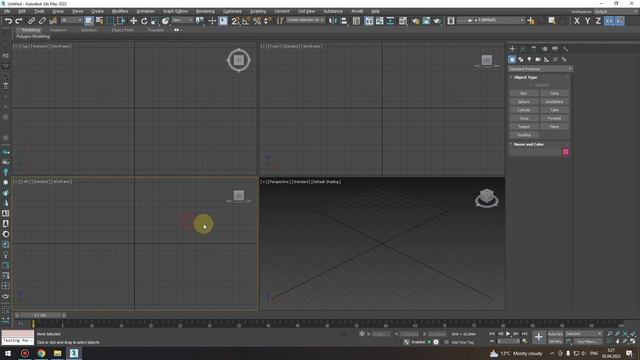
Task: Toggle the 2D/3D Snaps icon
Action: 236,21
